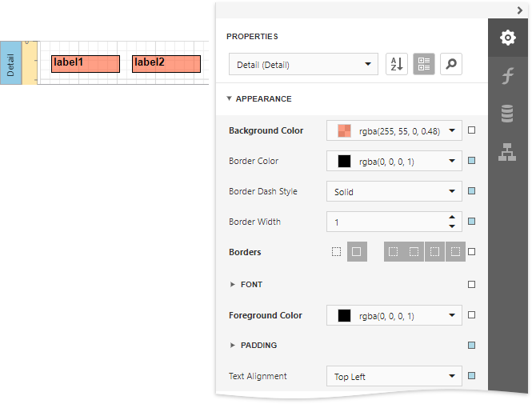
Task: Select the no-borders option in Borders
Action: 337,252
